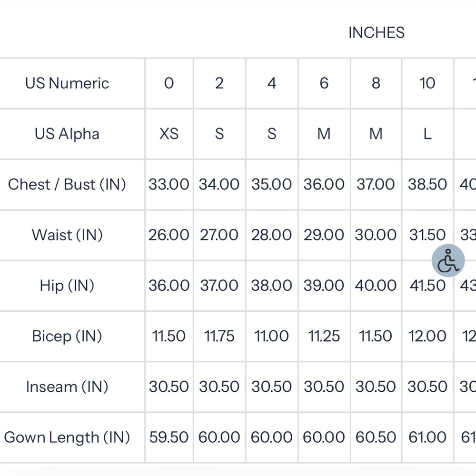Click the wheelchair accessibility icon

coord(448,260)
